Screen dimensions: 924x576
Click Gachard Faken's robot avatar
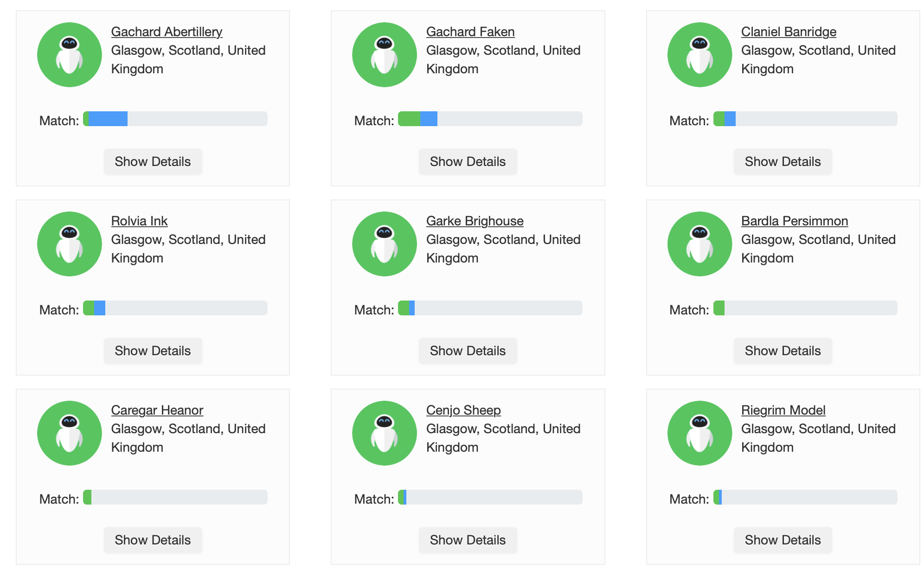(x=385, y=55)
